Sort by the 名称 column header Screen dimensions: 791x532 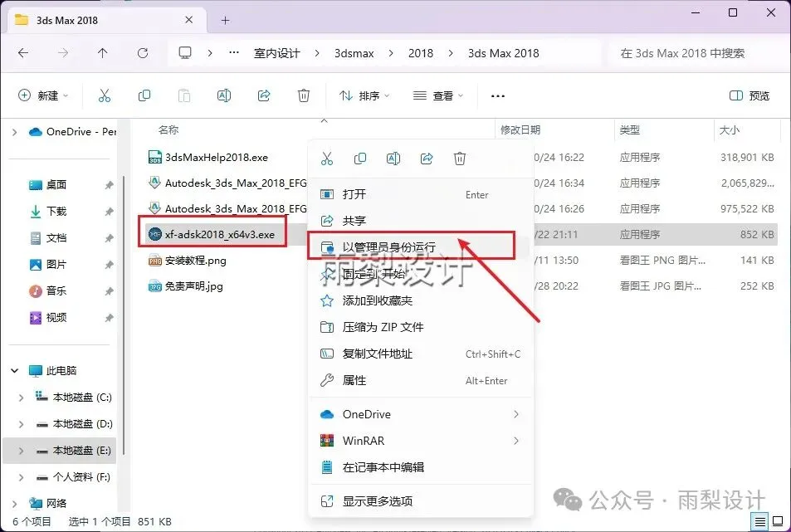[x=168, y=130]
